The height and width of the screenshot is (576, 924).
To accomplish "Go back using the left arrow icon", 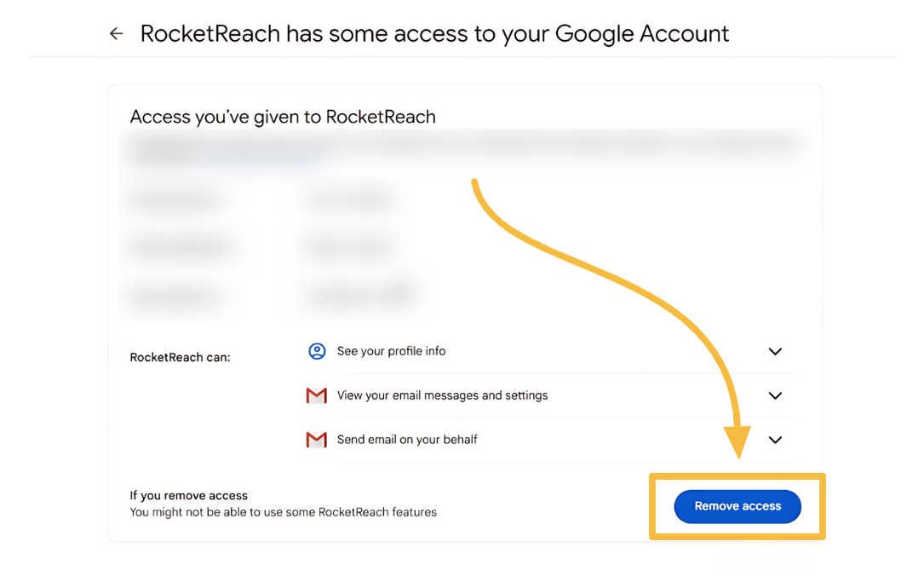I will [x=116, y=33].
